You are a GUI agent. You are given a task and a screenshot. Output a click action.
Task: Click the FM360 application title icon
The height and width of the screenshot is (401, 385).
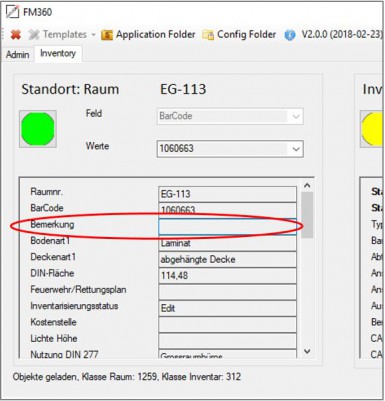tap(13, 12)
